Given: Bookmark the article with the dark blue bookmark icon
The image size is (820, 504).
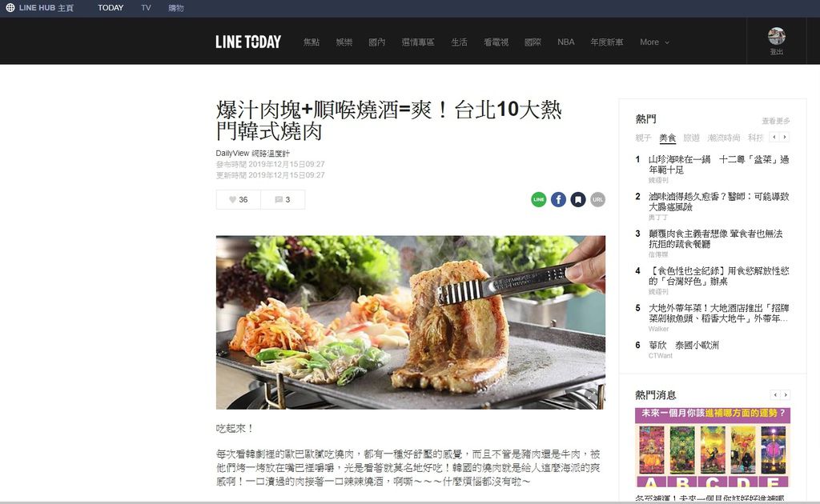Looking at the screenshot, I should [x=578, y=199].
